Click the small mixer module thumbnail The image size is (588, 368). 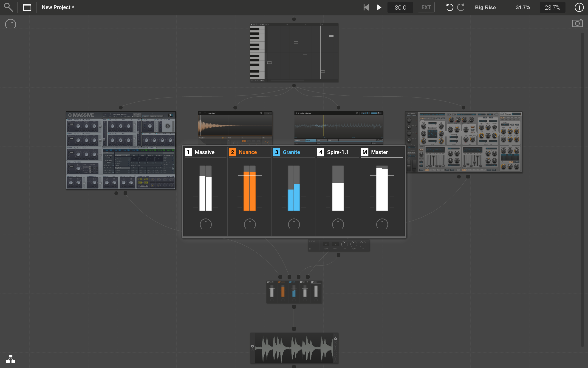pyautogui.click(x=294, y=292)
